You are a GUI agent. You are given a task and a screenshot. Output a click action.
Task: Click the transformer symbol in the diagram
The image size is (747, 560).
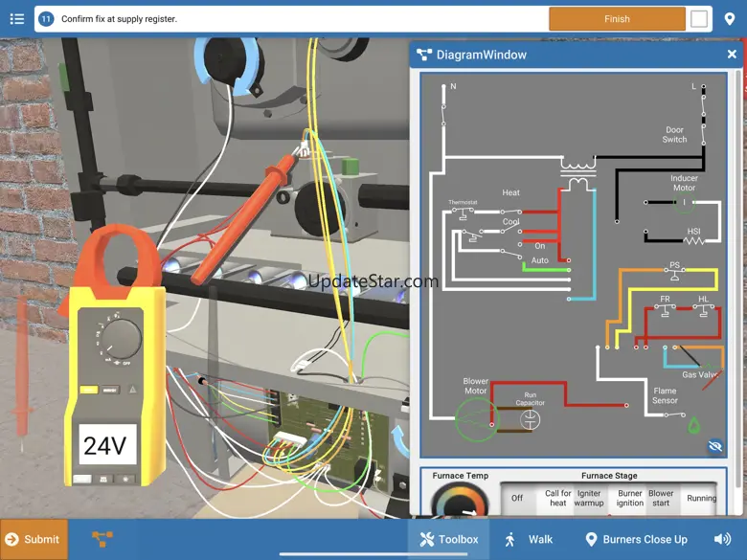[x=578, y=174]
